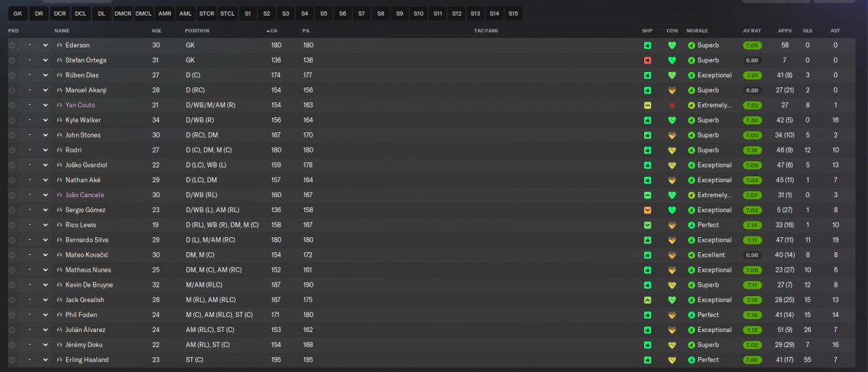
Task: Sort the table by CA column
Action: click(274, 31)
